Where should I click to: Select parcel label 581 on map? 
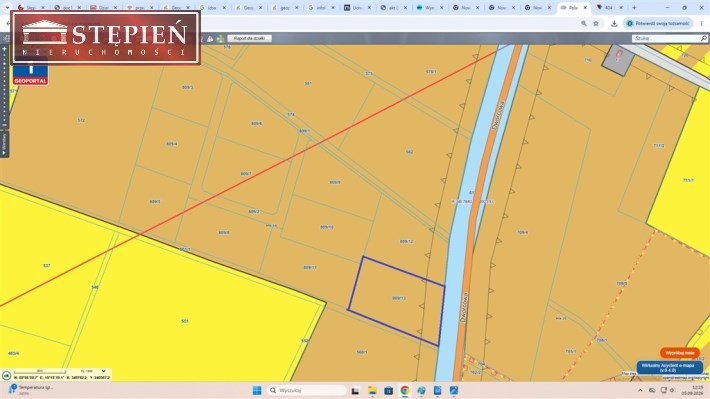click(x=308, y=83)
